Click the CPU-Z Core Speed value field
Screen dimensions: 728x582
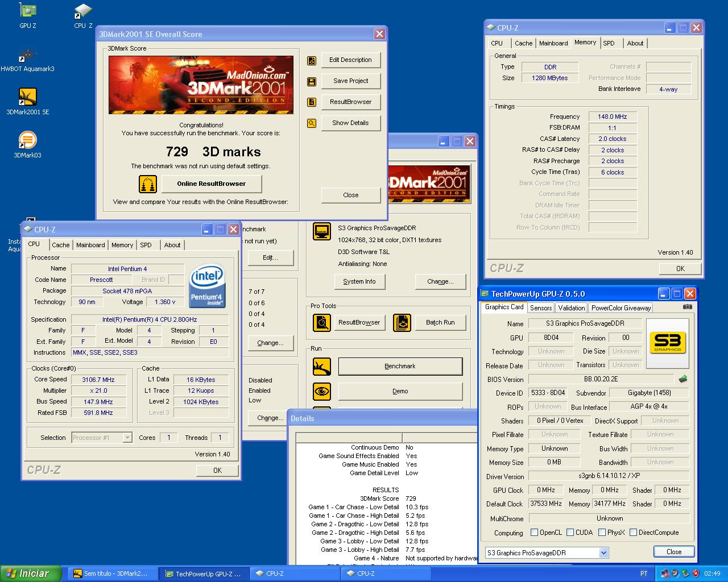tap(98, 380)
